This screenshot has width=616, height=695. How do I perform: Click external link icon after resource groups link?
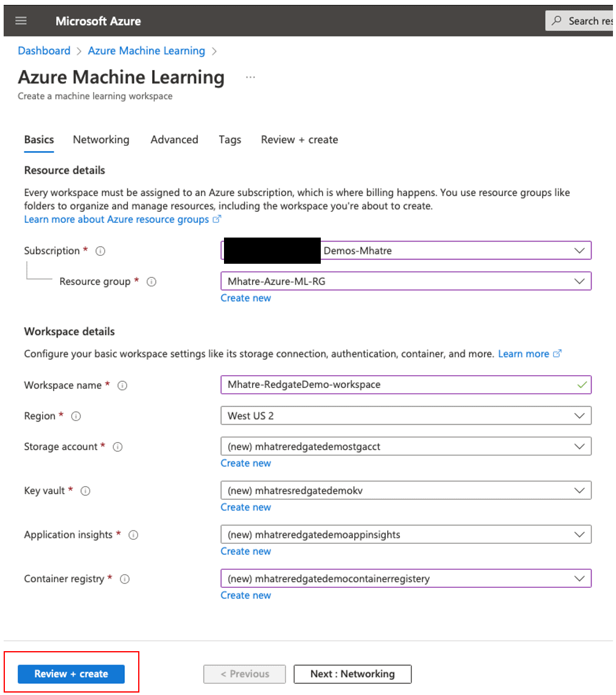click(x=217, y=219)
